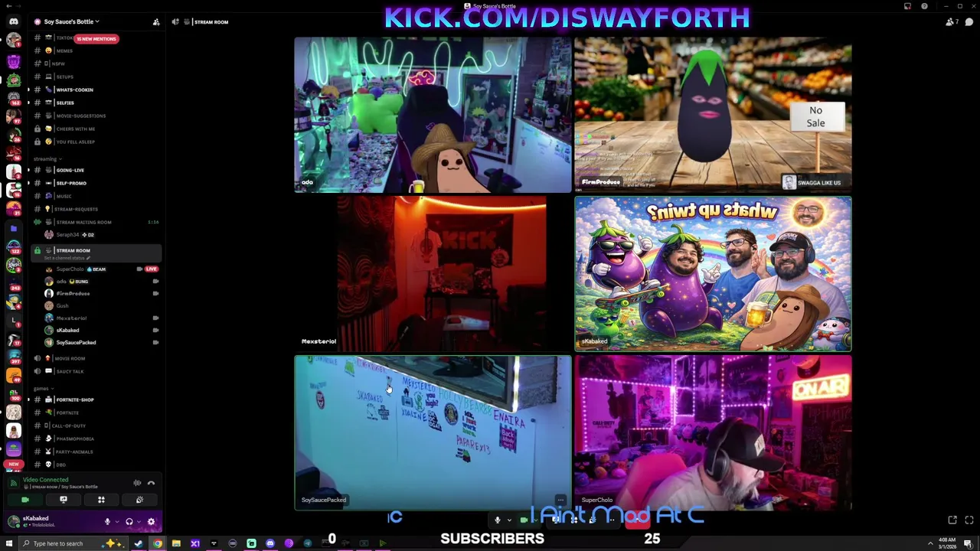Viewport: 980px width, 551px height.
Task: Pop out the call window
Action: tap(952, 520)
